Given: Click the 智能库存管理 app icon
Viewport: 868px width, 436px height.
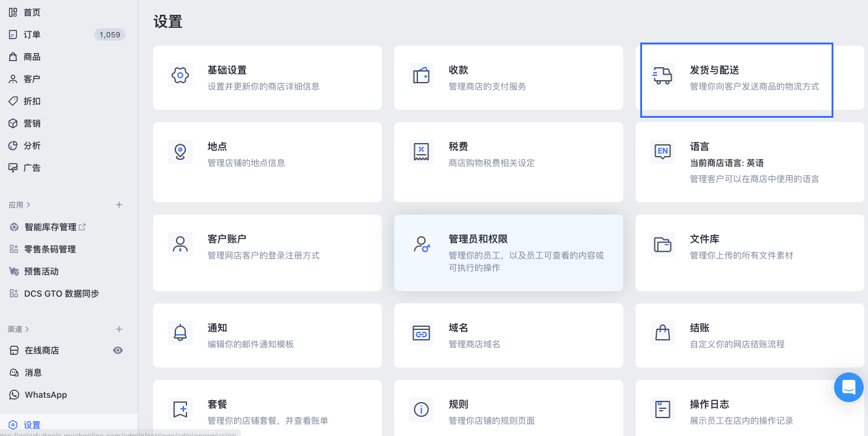Looking at the screenshot, I should [14, 227].
